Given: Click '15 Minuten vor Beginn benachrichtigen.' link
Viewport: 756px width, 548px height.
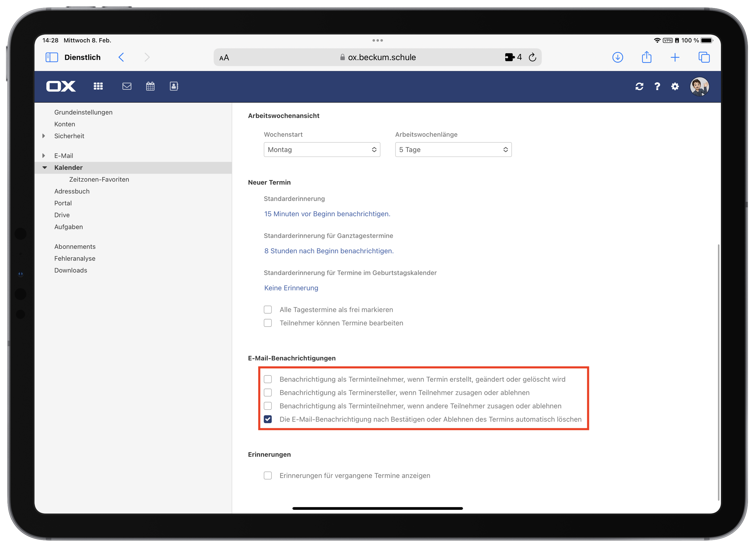Looking at the screenshot, I should pos(327,214).
